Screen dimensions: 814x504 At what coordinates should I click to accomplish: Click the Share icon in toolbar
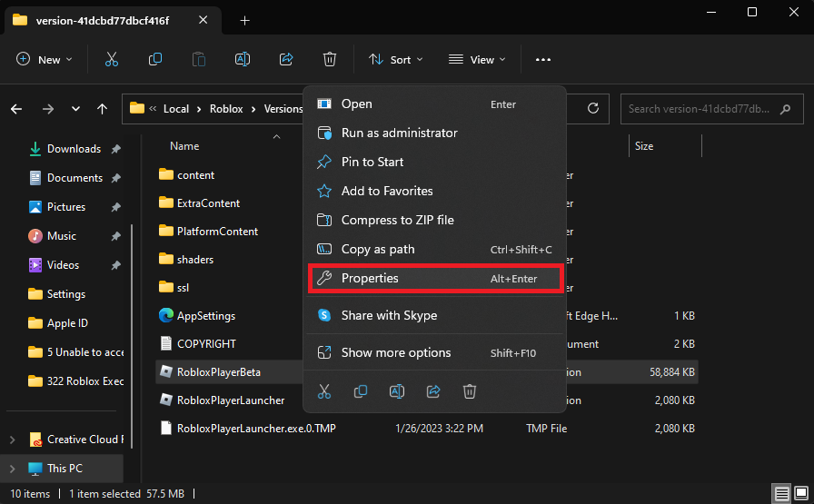tap(286, 59)
